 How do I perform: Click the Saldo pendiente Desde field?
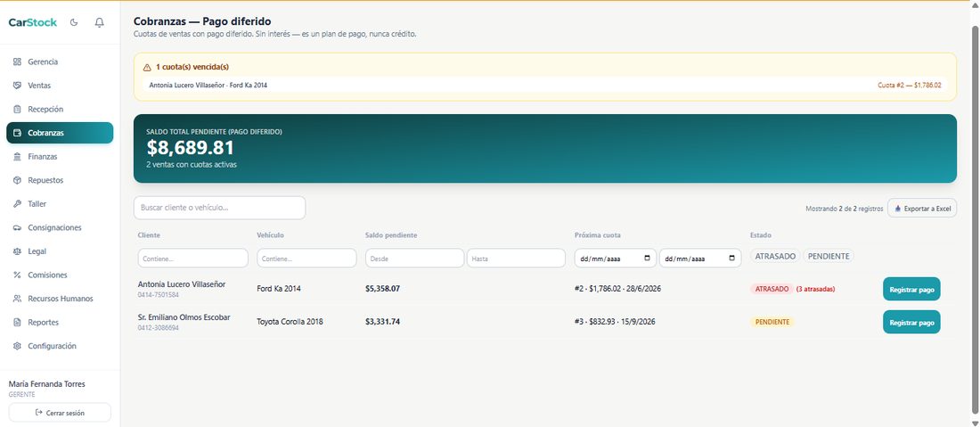click(x=415, y=259)
